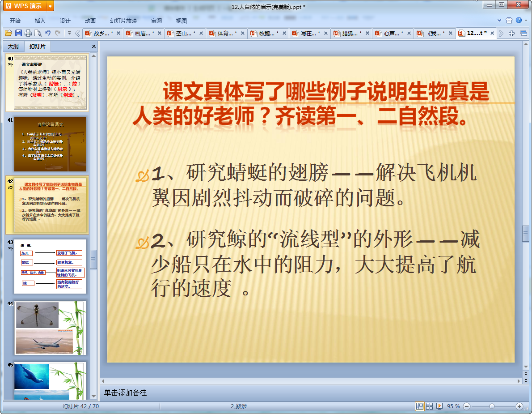Increase zoom with the plus button

519,406
